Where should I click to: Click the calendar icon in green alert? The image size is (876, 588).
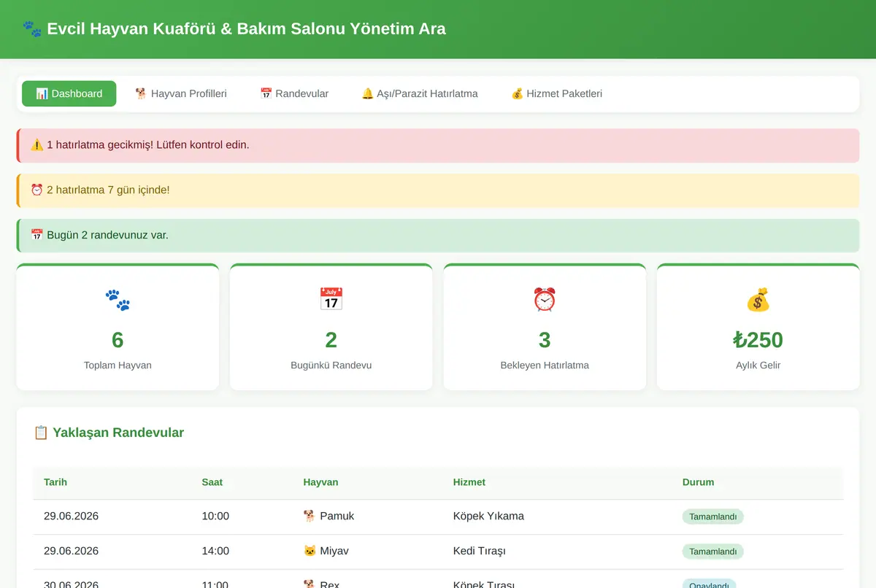point(37,235)
